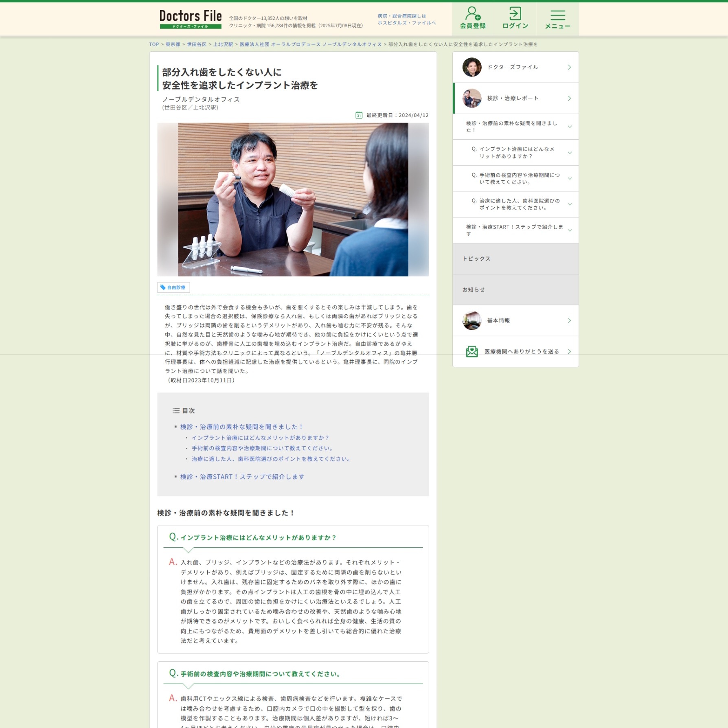728x728 pixels.
Task: Click 最終更新日：2024/04/12 date text
Action: [397, 115]
